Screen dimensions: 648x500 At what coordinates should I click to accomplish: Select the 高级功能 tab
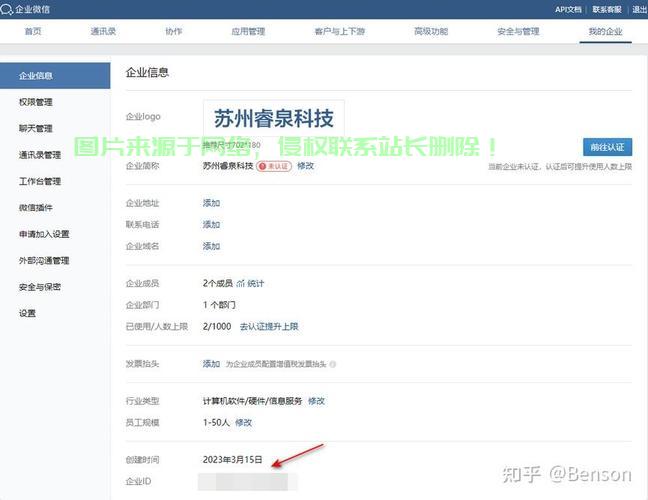click(x=431, y=31)
